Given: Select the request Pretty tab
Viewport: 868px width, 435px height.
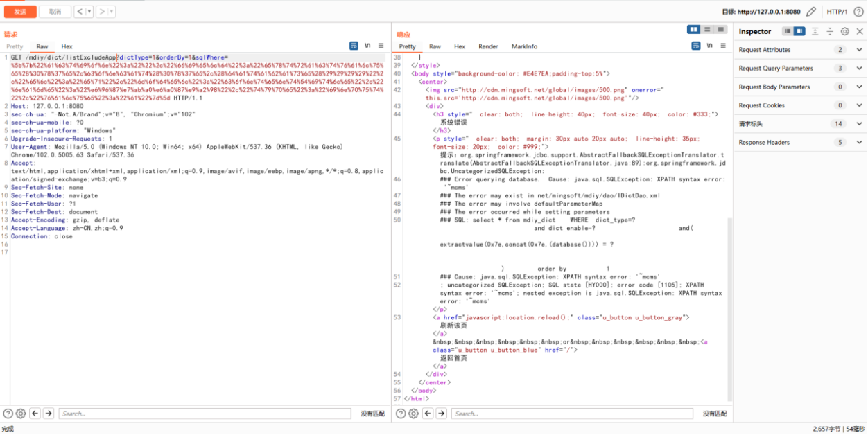Looking at the screenshot, I should point(15,47).
